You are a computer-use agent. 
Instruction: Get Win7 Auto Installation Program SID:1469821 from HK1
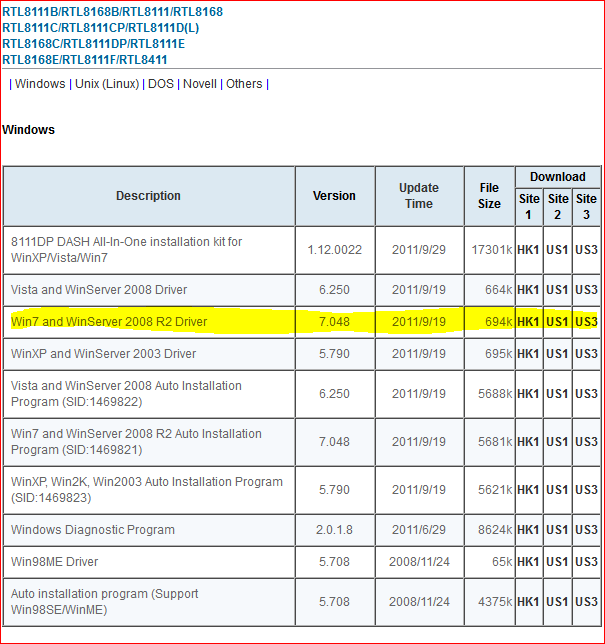click(528, 442)
